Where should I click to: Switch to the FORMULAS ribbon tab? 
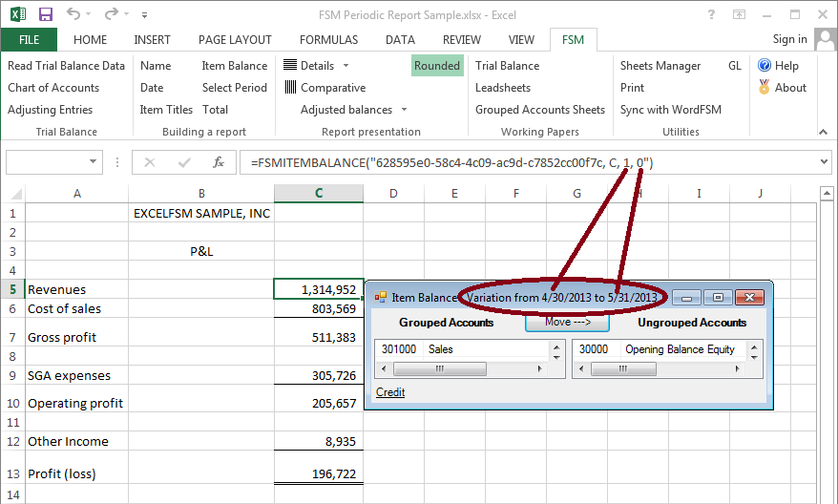[x=328, y=40]
